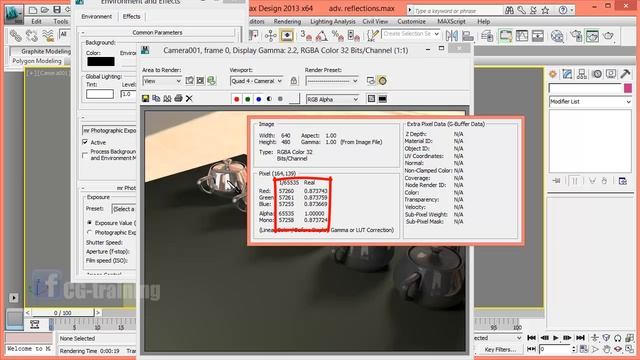Toggle the red channel display
Image resolution: width=640 pixels, height=360 pixels.
(236, 99)
